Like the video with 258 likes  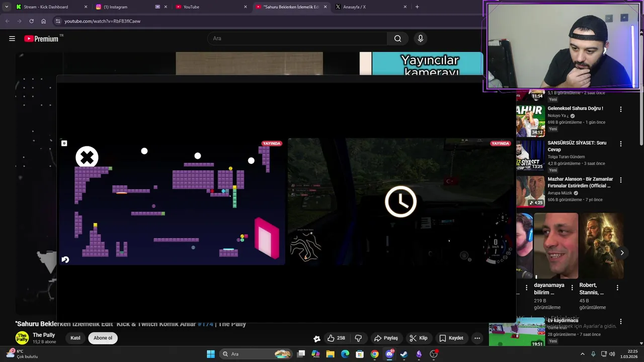337,338
